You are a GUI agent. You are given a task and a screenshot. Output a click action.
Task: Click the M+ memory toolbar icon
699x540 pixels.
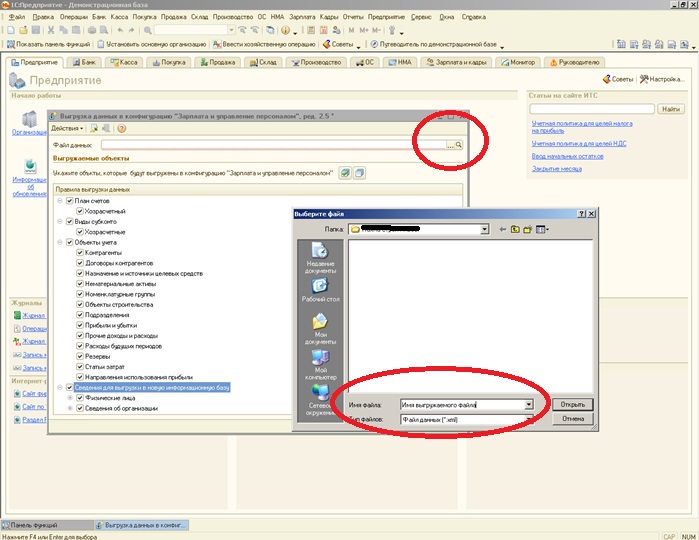tap(364, 30)
